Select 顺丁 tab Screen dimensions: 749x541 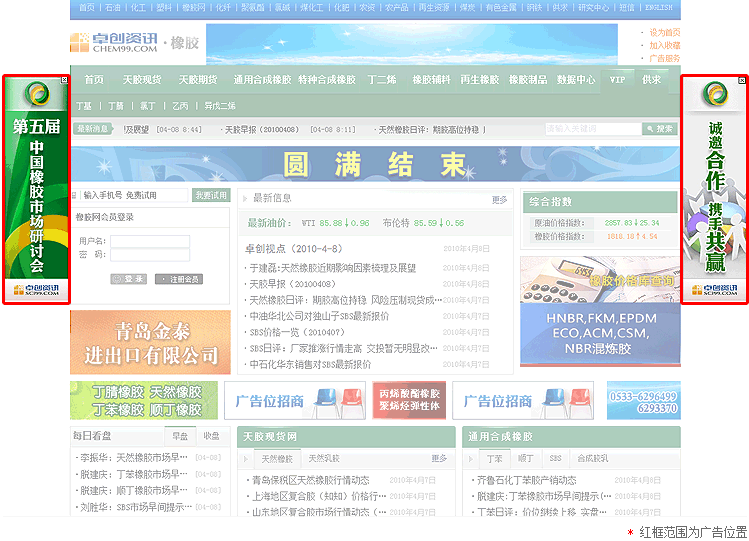(525, 459)
